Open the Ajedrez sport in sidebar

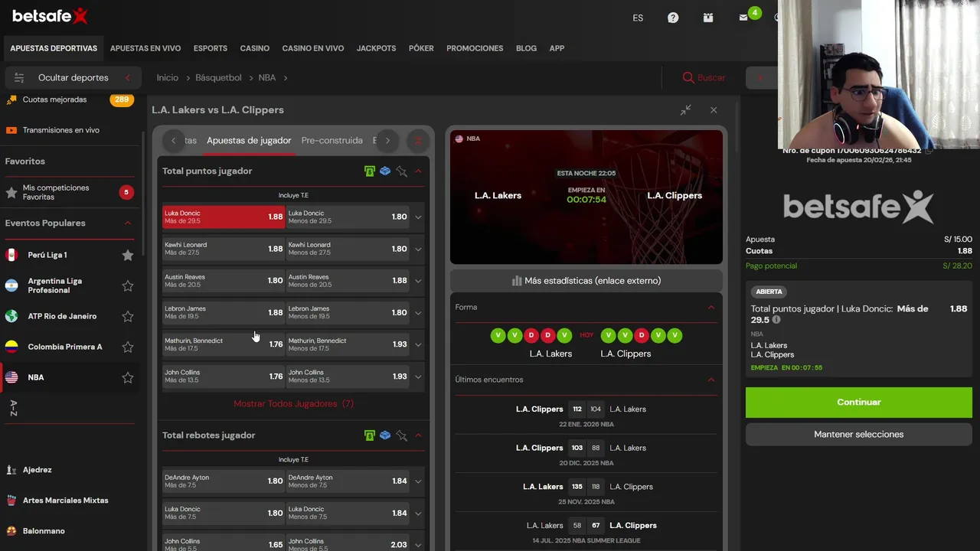pos(38,470)
